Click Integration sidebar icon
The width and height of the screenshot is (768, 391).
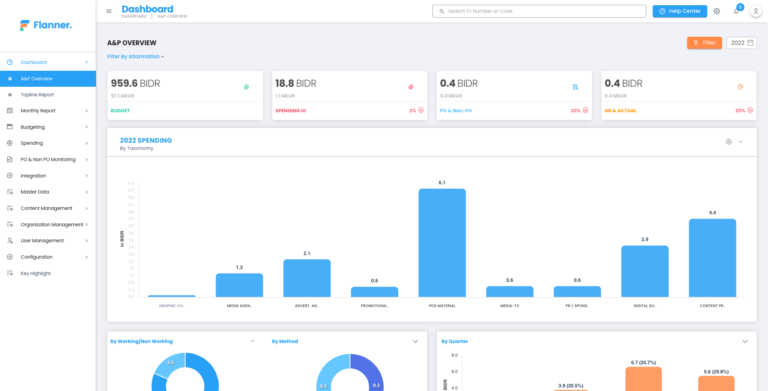10,175
